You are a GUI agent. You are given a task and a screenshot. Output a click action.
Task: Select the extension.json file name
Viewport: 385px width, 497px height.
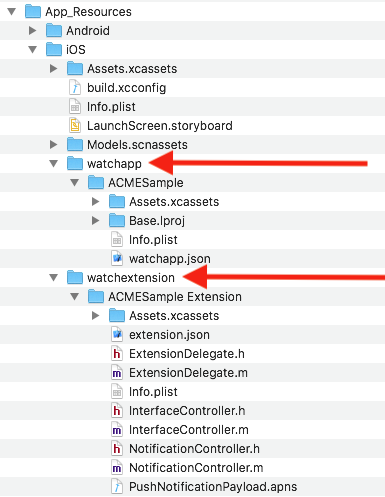point(169,335)
